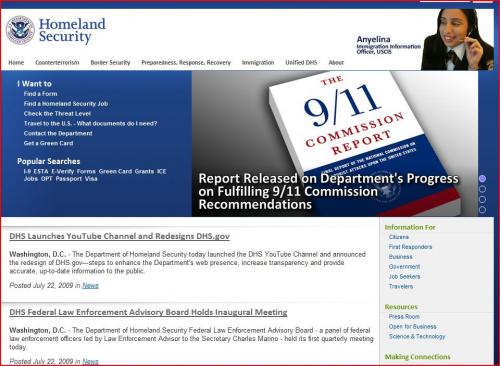Select the third carousel slide dot
The height and width of the screenshot is (366, 500).
[x=482, y=199]
